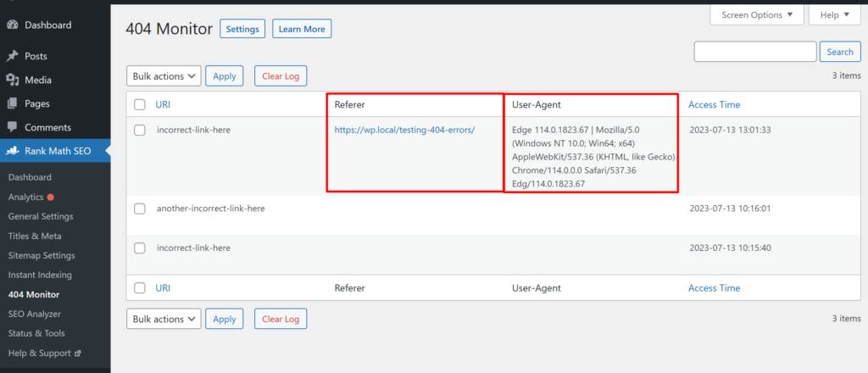Image resolution: width=868 pixels, height=373 pixels.
Task: Click the red Analytics notification dot
Action: 50,197
